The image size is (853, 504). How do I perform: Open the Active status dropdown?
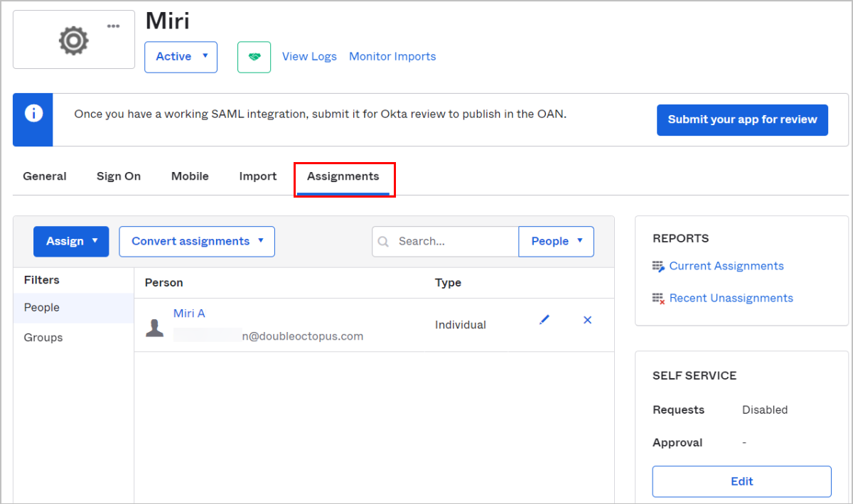181,57
